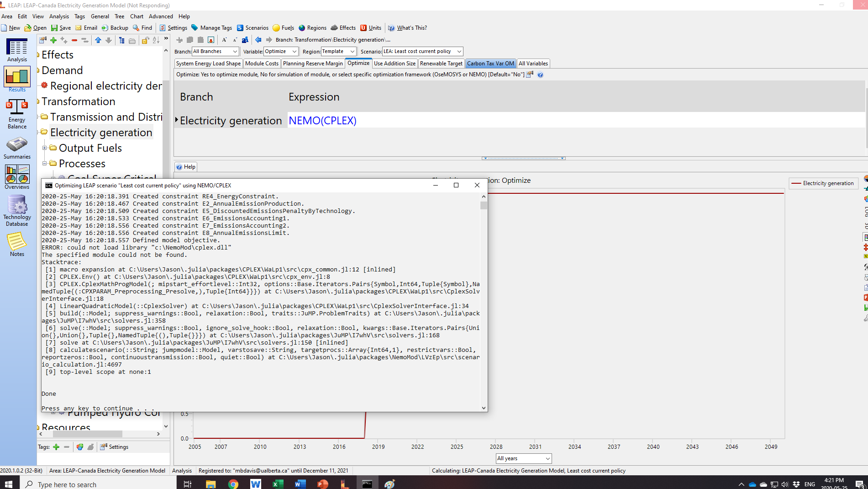Select Electricity generation in the tree
Screen dimensions: 868x489
[101, 133]
